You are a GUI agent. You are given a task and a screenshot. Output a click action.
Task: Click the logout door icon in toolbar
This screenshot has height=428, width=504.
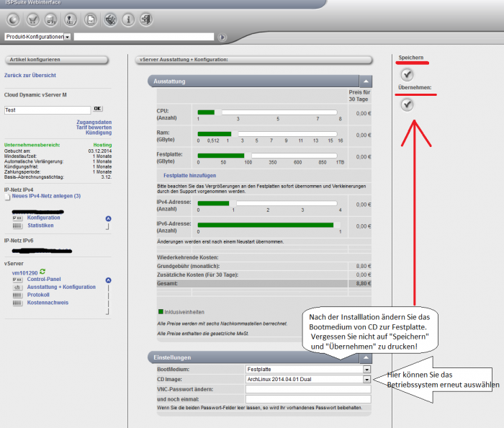pyautogui.click(x=146, y=19)
